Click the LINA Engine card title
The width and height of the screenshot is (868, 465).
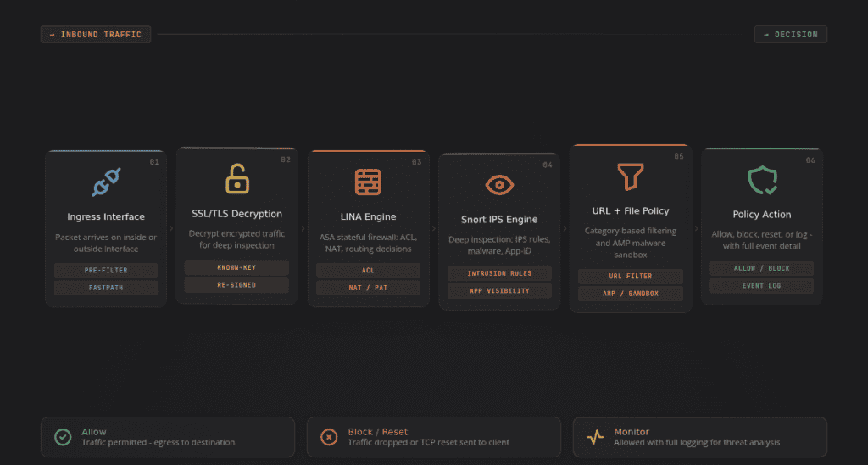pos(368,216)
